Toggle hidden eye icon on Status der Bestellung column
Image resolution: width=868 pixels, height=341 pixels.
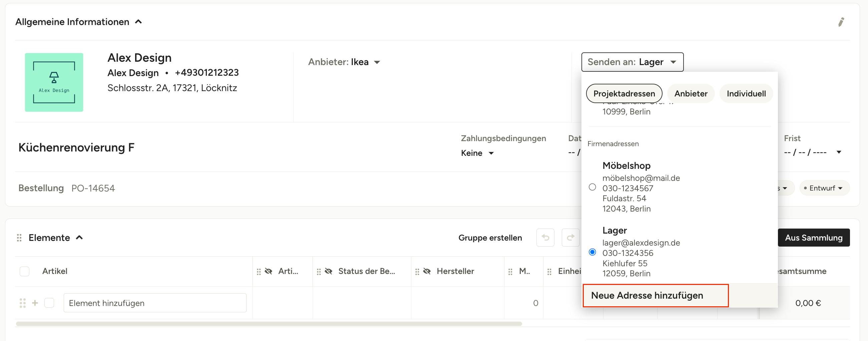click(x=328, y=271)
